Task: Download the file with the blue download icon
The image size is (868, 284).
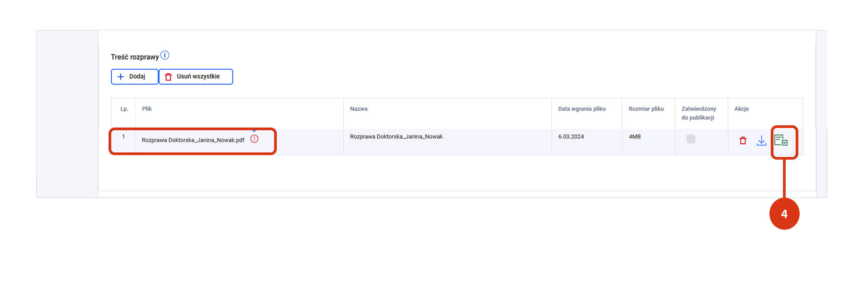Action: click(761, 141)
